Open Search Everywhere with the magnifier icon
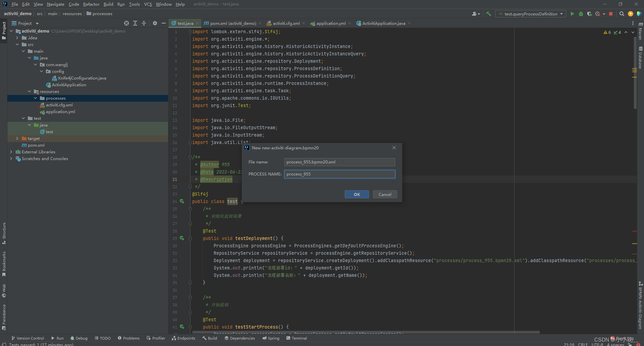The image size is (644, 346). [x=622, y=14]
